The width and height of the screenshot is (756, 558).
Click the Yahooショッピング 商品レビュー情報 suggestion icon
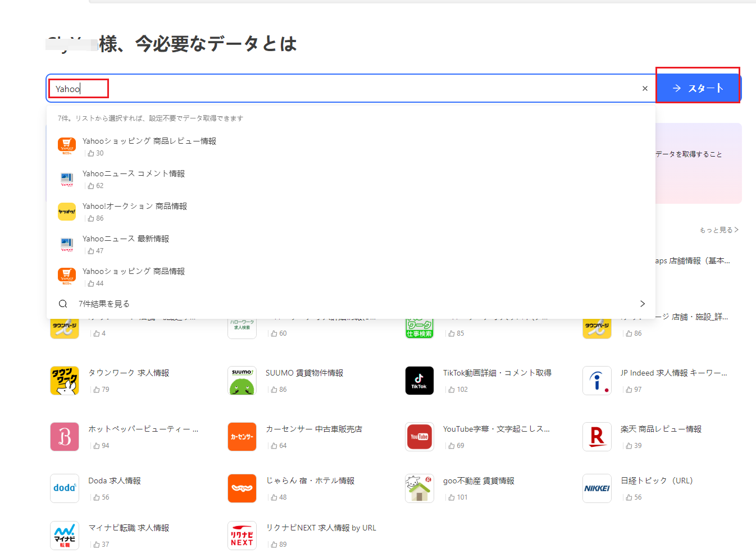pyautogui.click(x=67, y=147)
